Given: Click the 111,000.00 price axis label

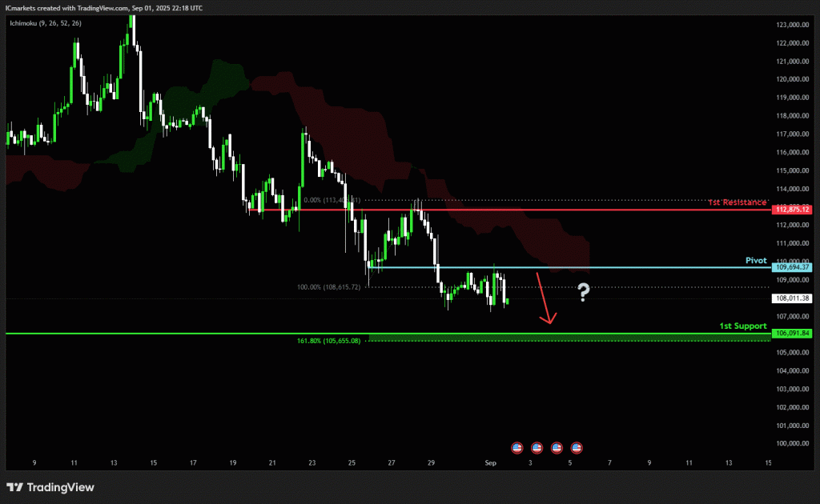Looking at the screenshot, I should (792, 243).
